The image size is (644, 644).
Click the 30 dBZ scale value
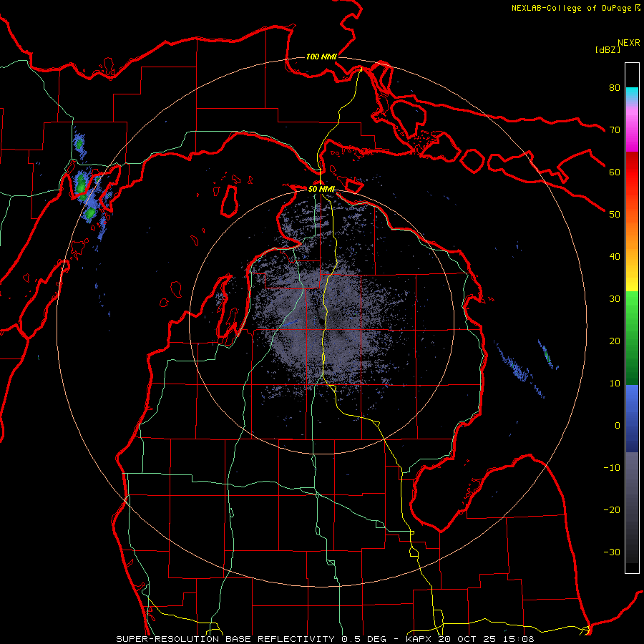point(615,298)
